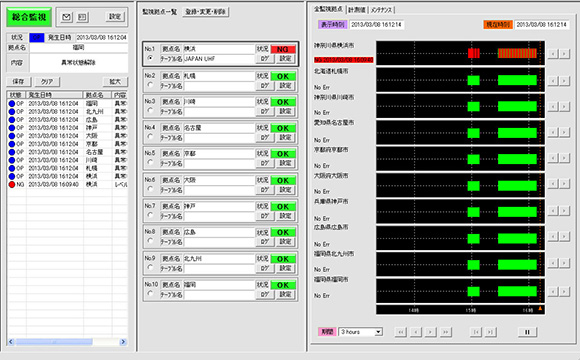Viewport: 580px width, 360px height.
Task: Click the 保存 save button
Action: pos(18,82)
